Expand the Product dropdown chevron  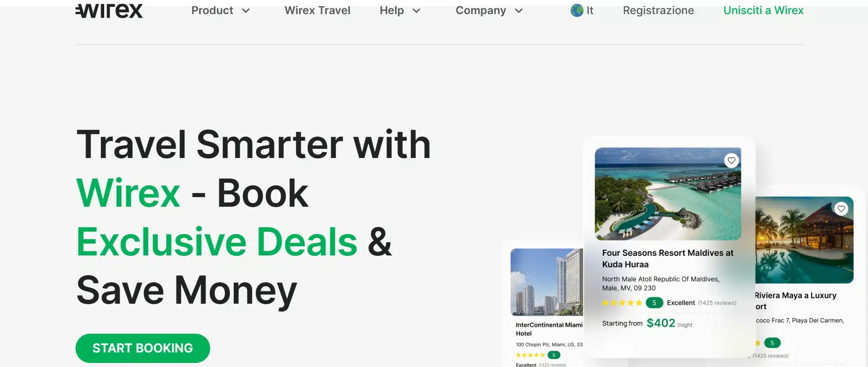[x=246, y=10]
